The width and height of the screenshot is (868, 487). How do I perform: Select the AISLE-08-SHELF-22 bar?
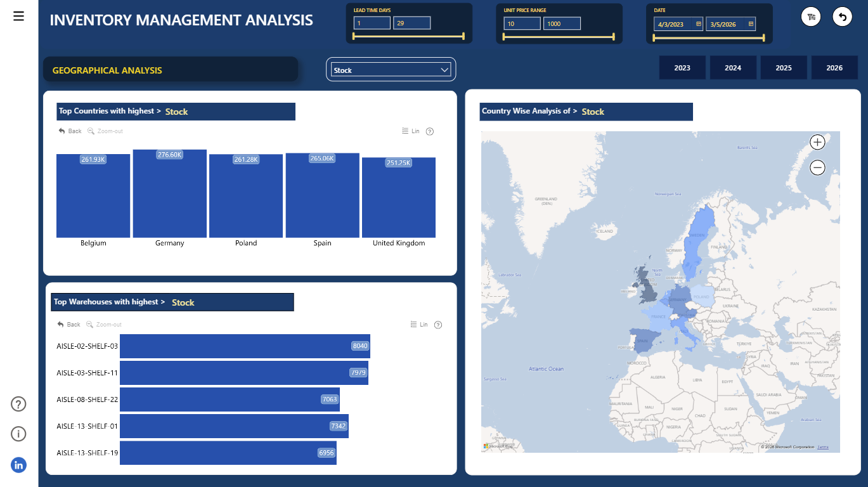pyautogui.click(x=230, y=399)
